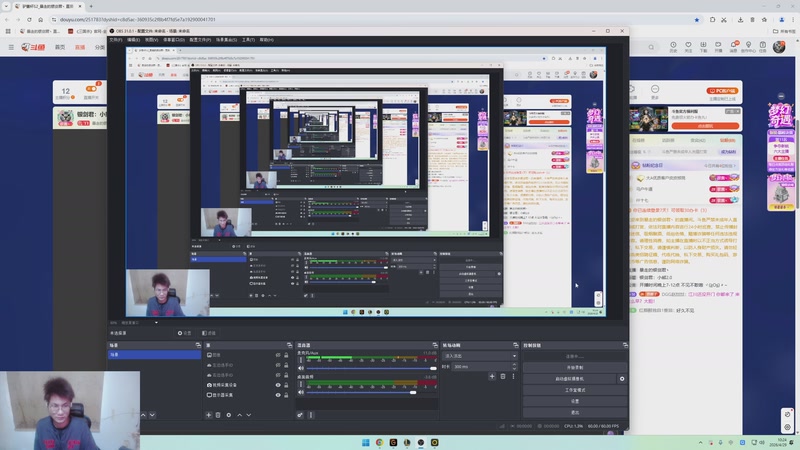Screen dimensions: 800x450
Task: Open desktop audio options dots menu
Action: tap(301, 384)
